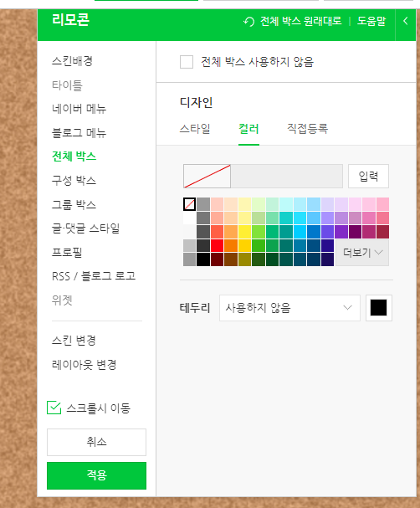
Task: Open the 테두리 사용하지 않음 dropdown
Action: coord(289,308)
